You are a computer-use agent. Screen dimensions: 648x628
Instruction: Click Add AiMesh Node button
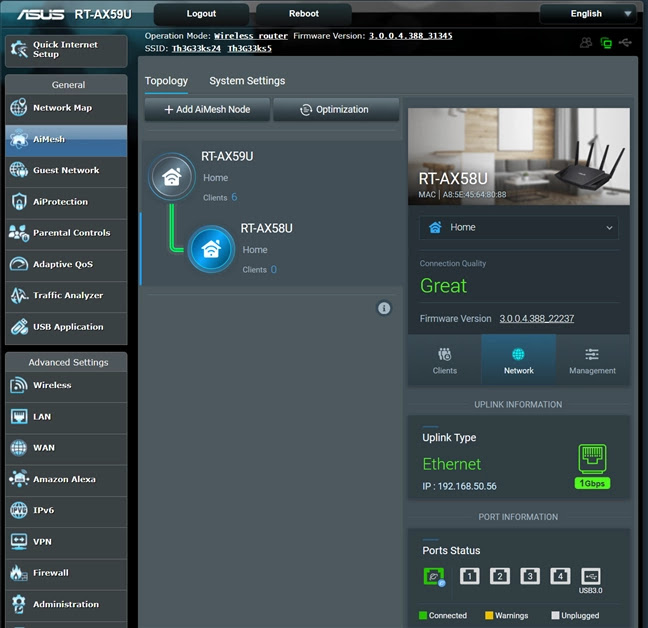[x=207, y=109]
